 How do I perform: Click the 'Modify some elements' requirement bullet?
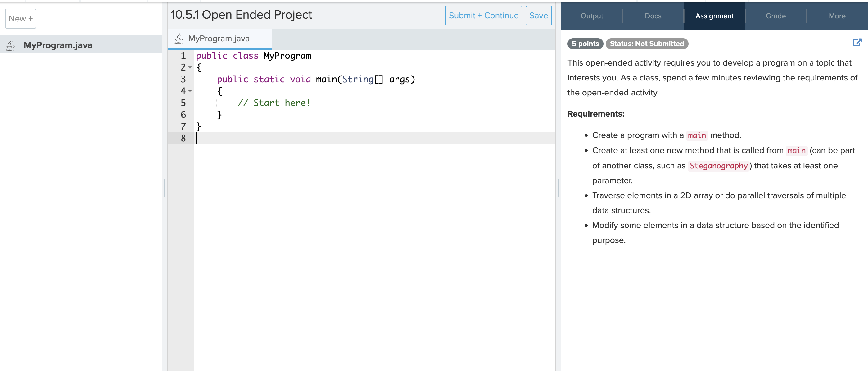point(715,232)
